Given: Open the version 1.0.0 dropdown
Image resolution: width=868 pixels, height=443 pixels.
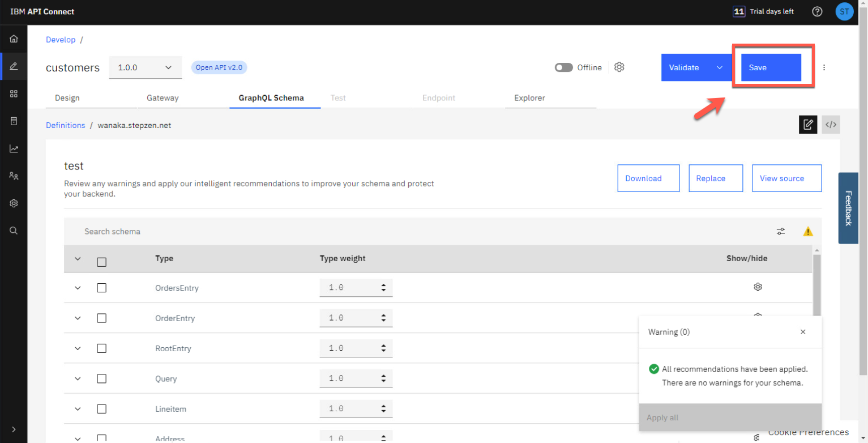Looking at the screenshot, I should point(145,67).
